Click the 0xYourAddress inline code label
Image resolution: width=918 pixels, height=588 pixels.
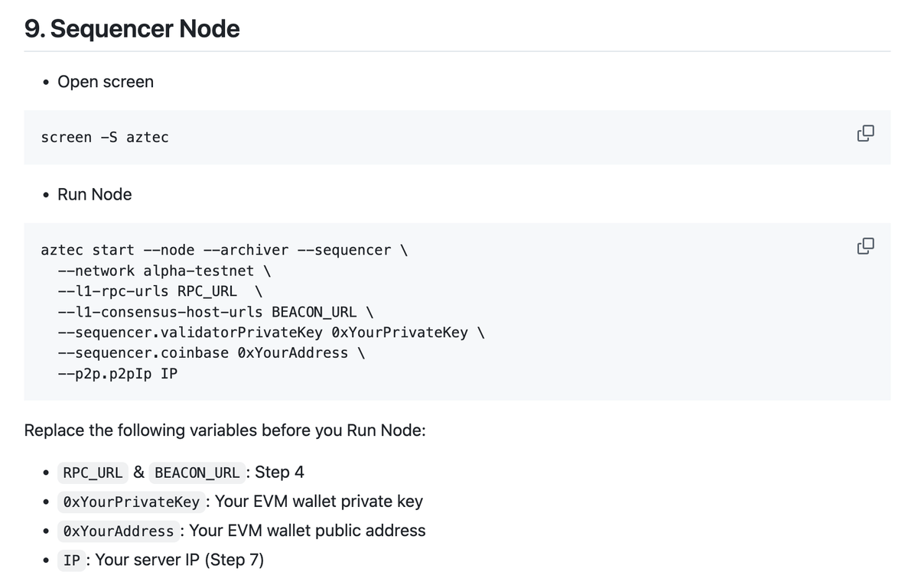click(x=119, y=531)
